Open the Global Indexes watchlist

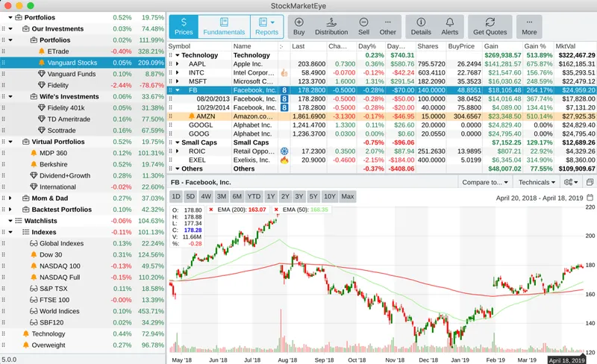83,243
